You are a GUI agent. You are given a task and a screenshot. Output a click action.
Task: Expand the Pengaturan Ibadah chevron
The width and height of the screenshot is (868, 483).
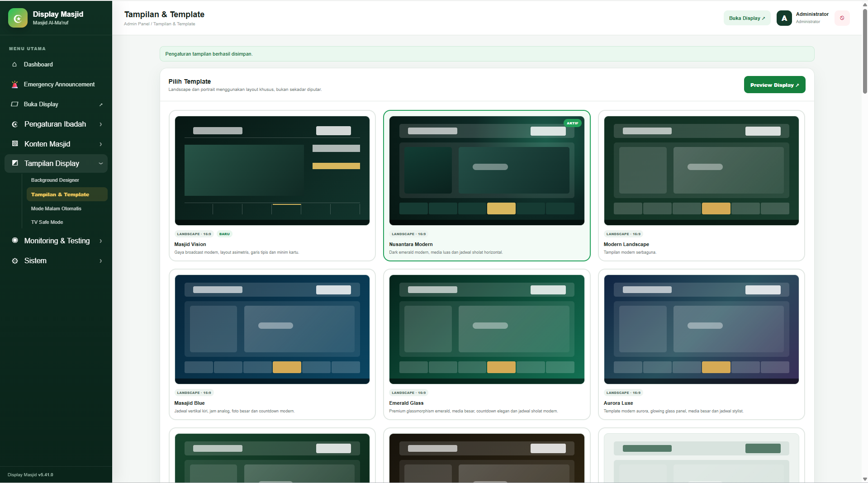(101, 124)
